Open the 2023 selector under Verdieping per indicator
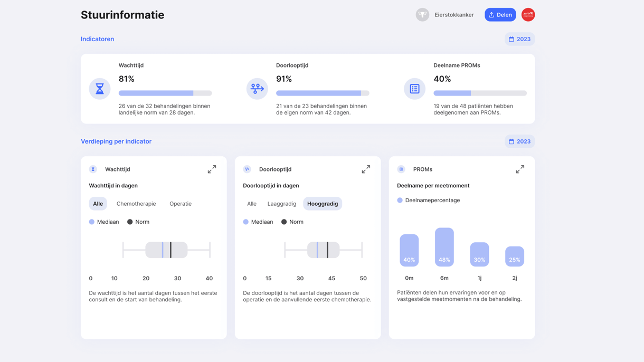644x362 pixels. pos(519,141)
